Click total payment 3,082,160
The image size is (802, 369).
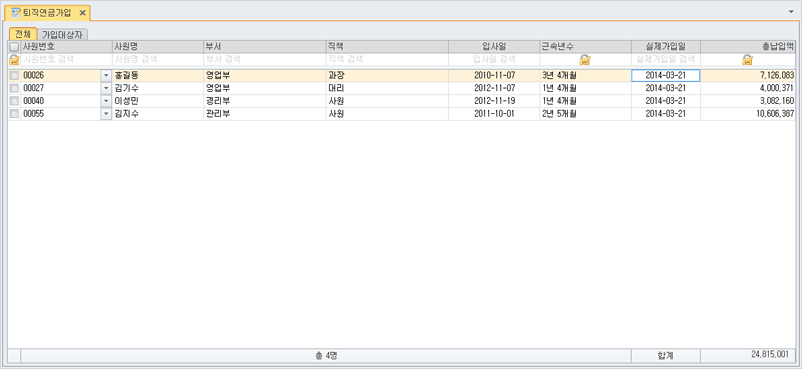[777, 101]
